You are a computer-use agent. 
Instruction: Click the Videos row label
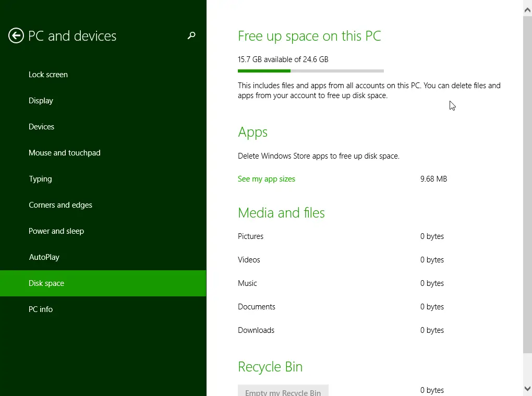[249, 260]
